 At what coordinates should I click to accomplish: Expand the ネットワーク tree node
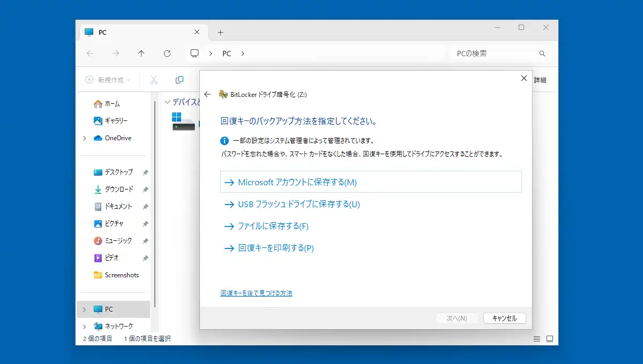[85, 327]
